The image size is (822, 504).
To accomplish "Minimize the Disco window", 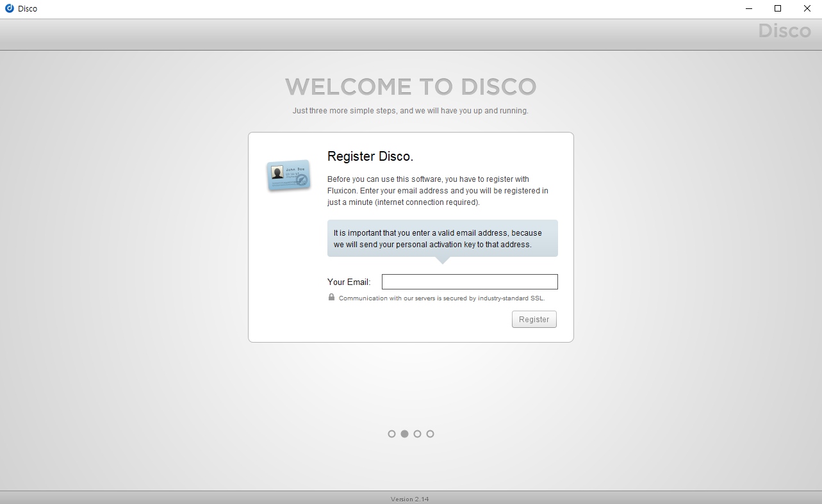I will coord(749,8).
